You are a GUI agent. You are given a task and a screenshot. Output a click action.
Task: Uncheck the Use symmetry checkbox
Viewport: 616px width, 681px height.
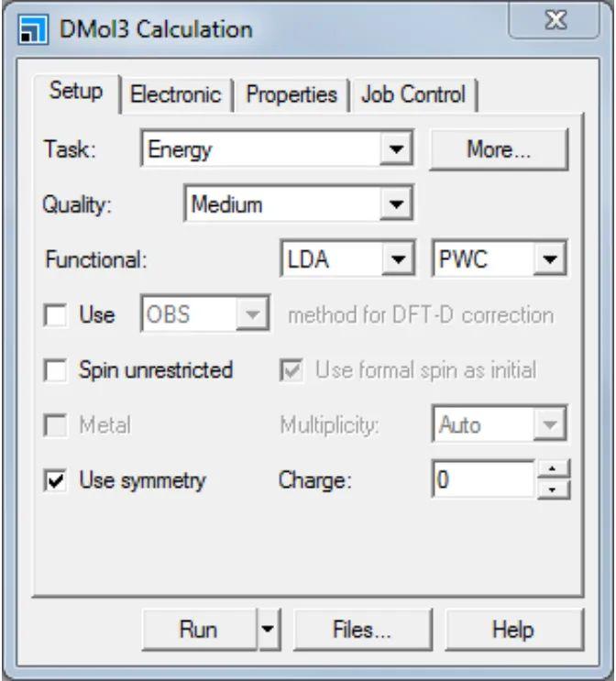pos(56,479)
